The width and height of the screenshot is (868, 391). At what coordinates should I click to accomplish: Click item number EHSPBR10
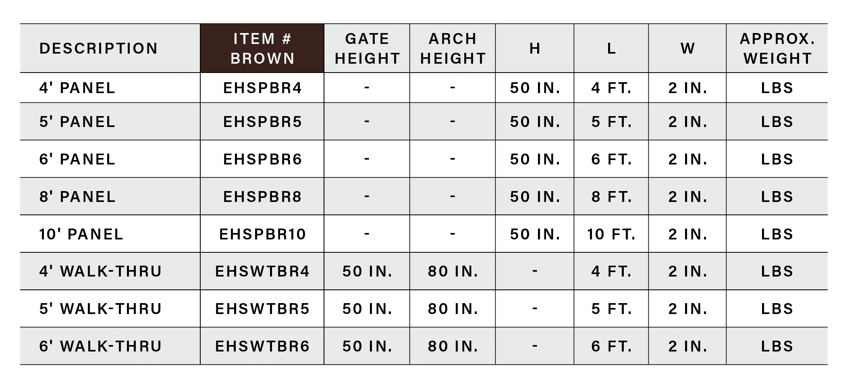(263, 234)
